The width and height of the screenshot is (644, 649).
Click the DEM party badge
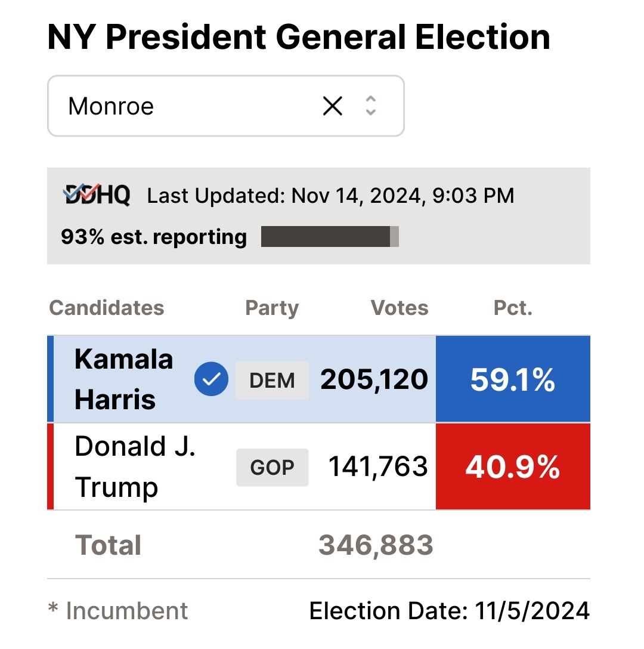click(272, 380)
